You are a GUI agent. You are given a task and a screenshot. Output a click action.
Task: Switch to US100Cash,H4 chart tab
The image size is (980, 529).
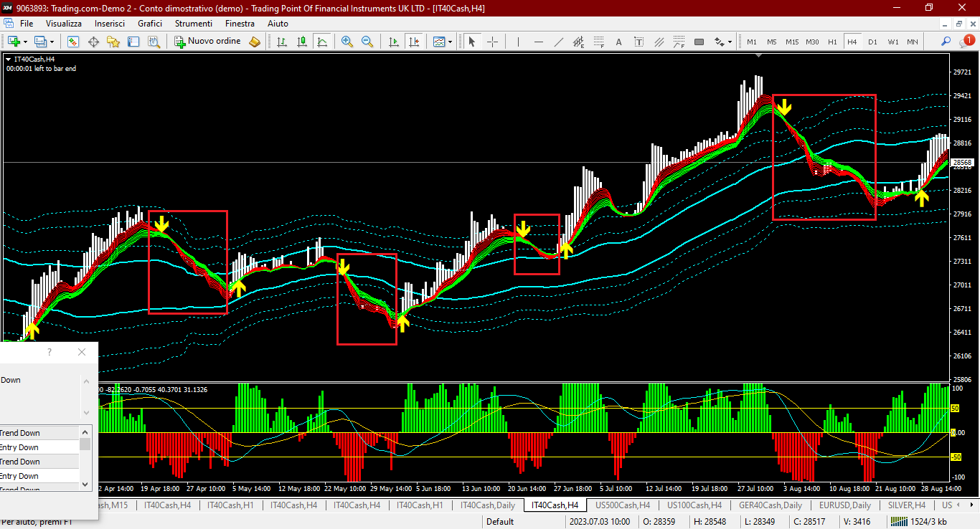tap(694, 505)
